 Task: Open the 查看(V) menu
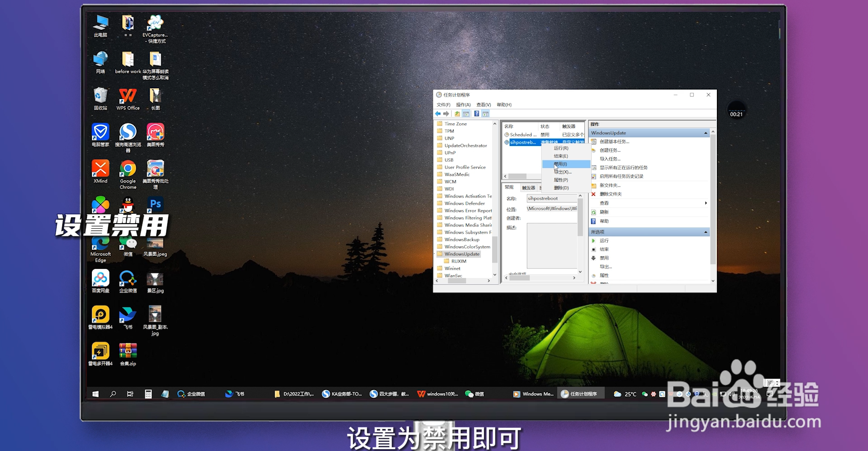tap(484, 105)
